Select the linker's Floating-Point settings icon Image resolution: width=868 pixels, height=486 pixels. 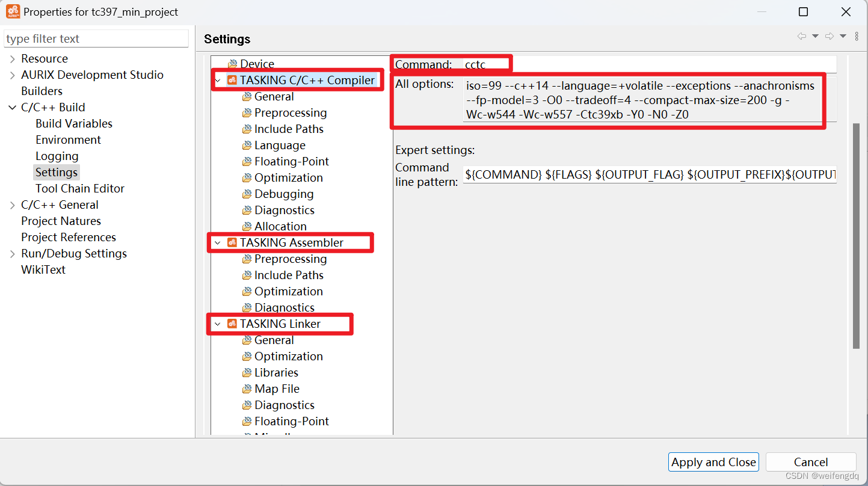tap(247, 421)
